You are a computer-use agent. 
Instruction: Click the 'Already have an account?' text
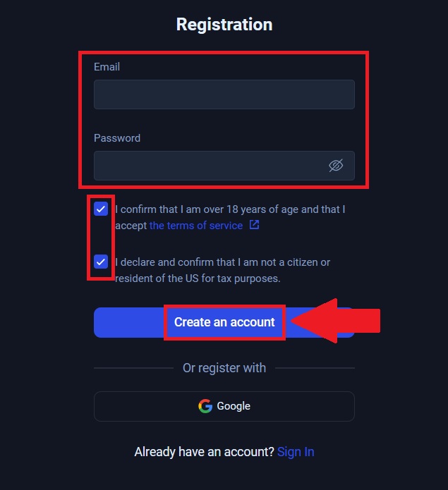[204, 452]
